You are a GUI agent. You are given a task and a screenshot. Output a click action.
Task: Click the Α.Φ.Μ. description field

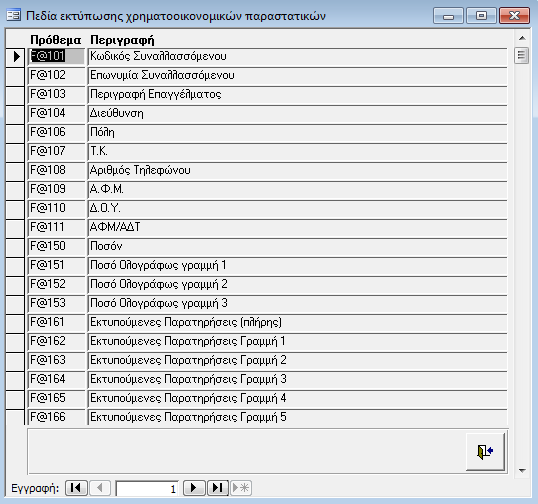point(297,189)
